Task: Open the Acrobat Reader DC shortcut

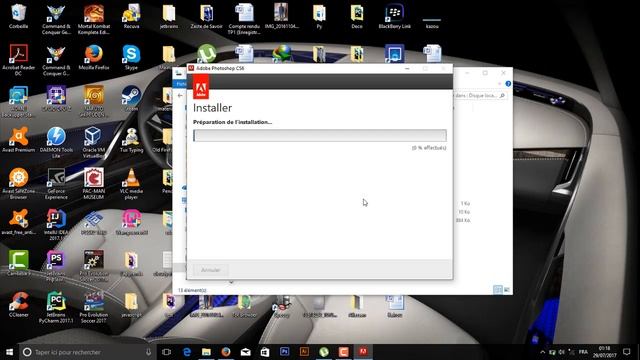Action: [18, 60]
